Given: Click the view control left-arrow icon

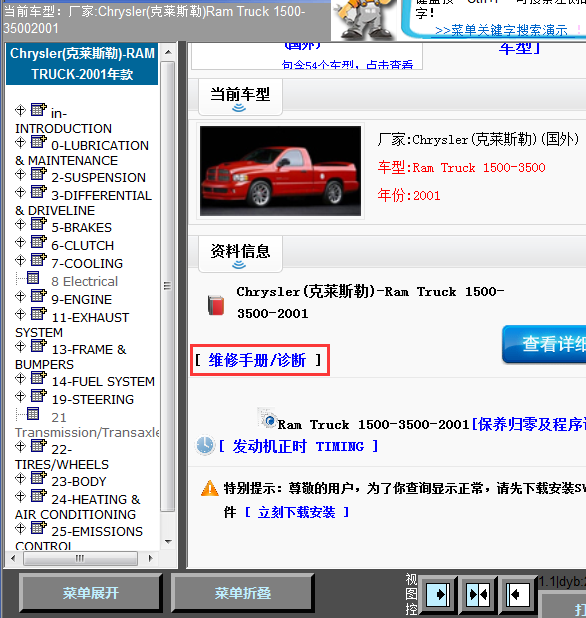Looking at the screenshot, I should [517, 593].
